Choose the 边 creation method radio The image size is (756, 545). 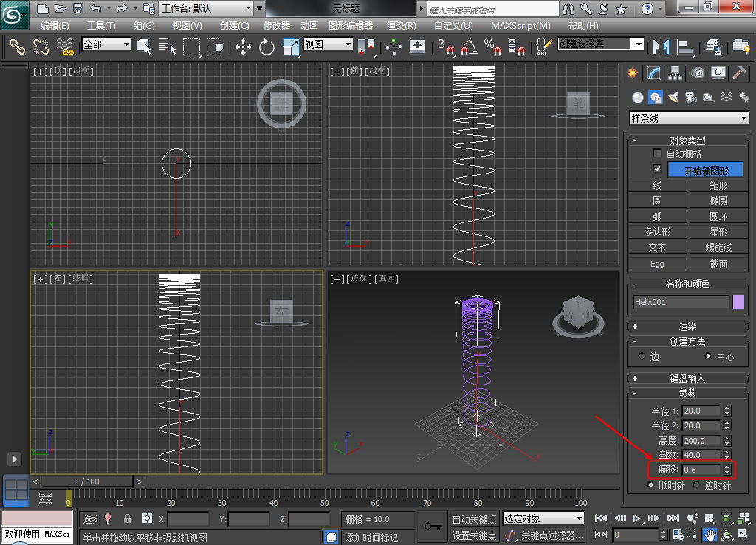pyautogui.click(x=642, y=357)
